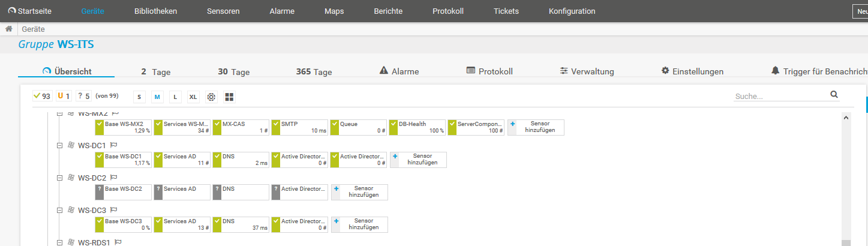Add a sensor to the WS-MX2 row

click(x=536, y=127)
